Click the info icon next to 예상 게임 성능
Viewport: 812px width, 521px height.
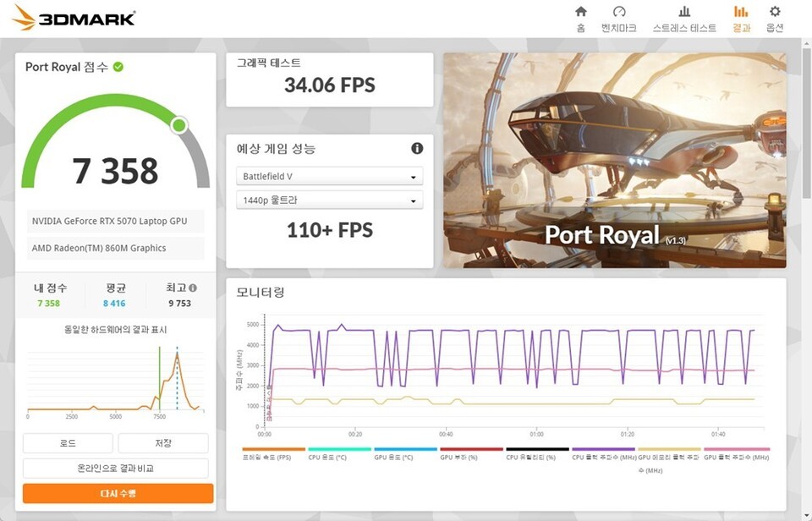click(x=415, y=148)
